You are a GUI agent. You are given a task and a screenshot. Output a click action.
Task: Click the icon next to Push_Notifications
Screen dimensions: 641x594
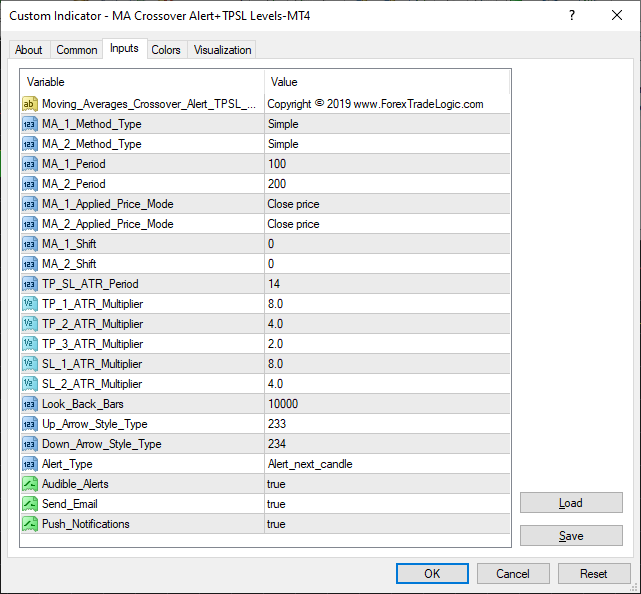pyautogui.click(x=30, y=524)
